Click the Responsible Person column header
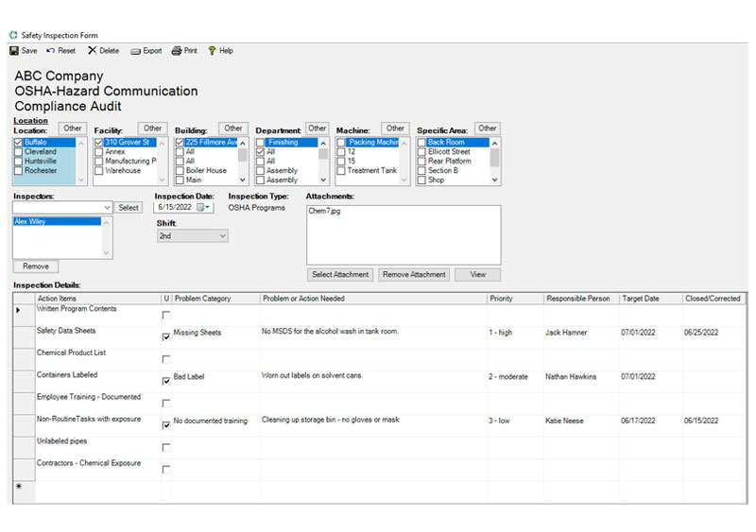The height and width of the screenshot is (532, 756). (x=581, y=299)
